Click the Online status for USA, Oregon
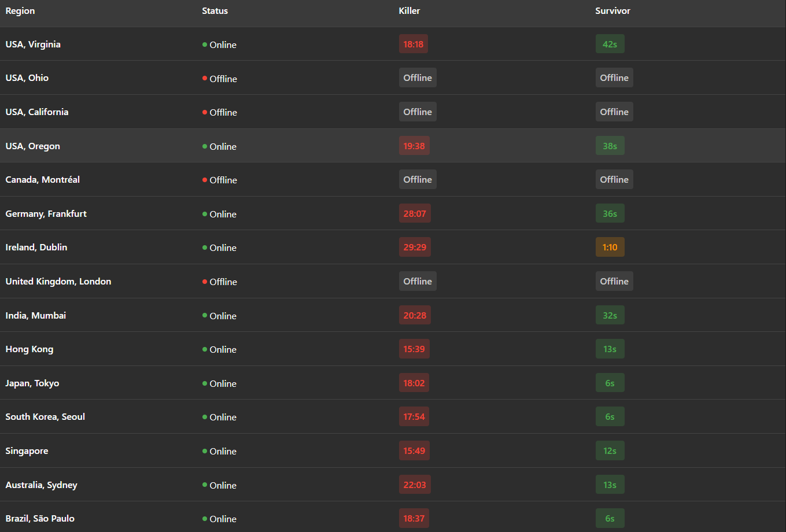 pyautogui.click(x=220, y=147)
